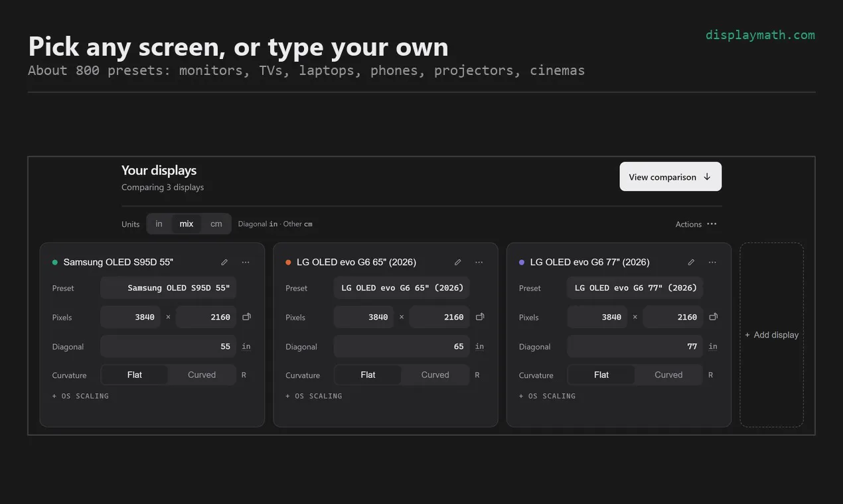This screenshot has width=843, height=504.
Task: Click the title 'LG OLED evo G6 77" (2026)' on its card
Action: tap(590, 262)
